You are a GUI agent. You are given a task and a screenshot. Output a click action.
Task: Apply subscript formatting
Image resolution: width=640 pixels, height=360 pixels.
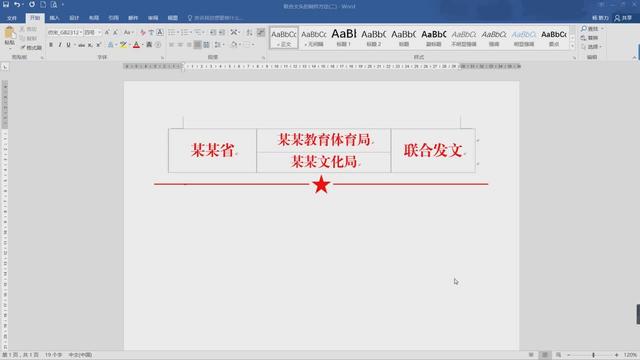90,45
